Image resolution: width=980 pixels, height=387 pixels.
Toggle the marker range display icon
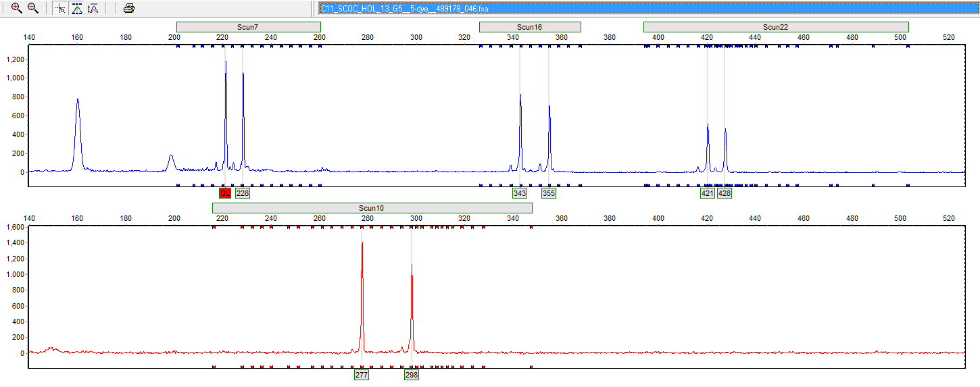(77, 8)
